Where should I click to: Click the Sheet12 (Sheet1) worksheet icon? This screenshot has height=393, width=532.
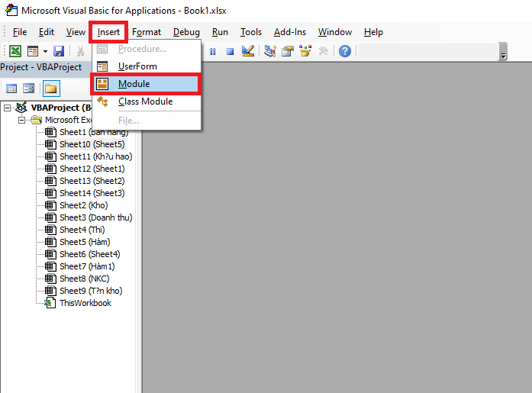[50, 169]
